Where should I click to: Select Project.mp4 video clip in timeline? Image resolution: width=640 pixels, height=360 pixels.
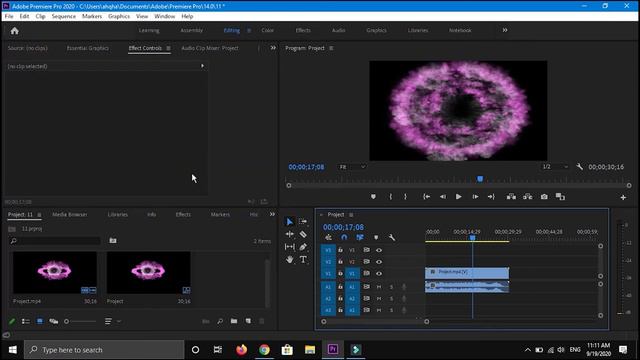click(x=467, y=273)
